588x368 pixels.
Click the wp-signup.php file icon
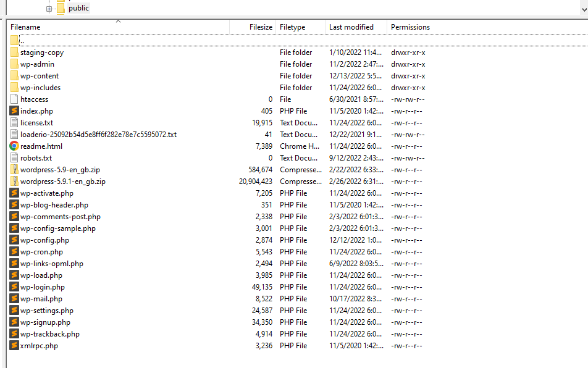tap(14, 322)
